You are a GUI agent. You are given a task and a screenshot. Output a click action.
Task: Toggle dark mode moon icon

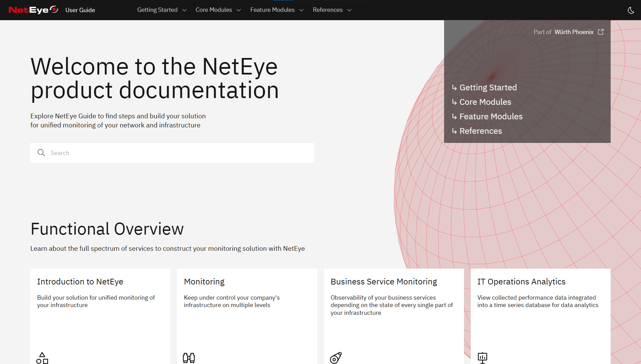point(631,10)
